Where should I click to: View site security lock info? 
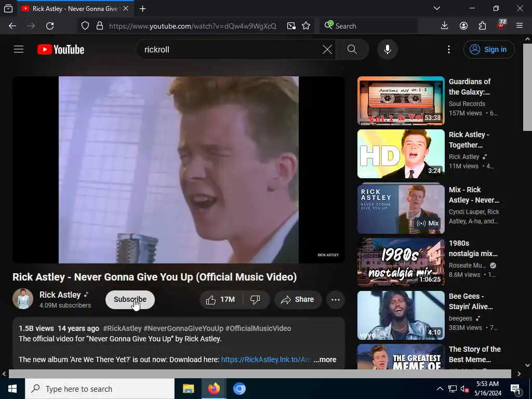99,26
